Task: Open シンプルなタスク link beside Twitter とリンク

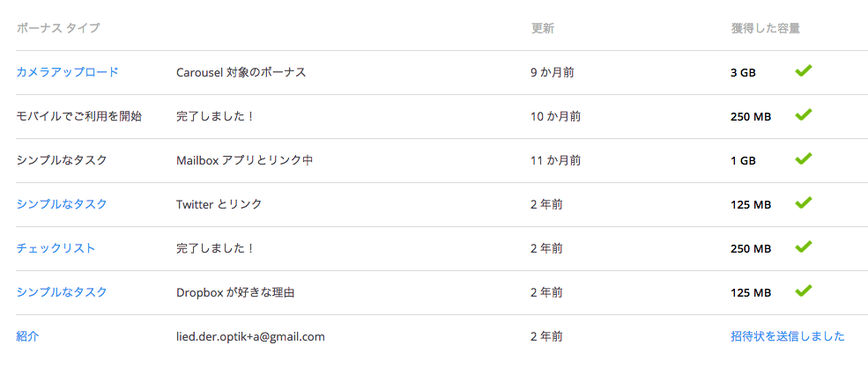Action: [x=62, y=204]
